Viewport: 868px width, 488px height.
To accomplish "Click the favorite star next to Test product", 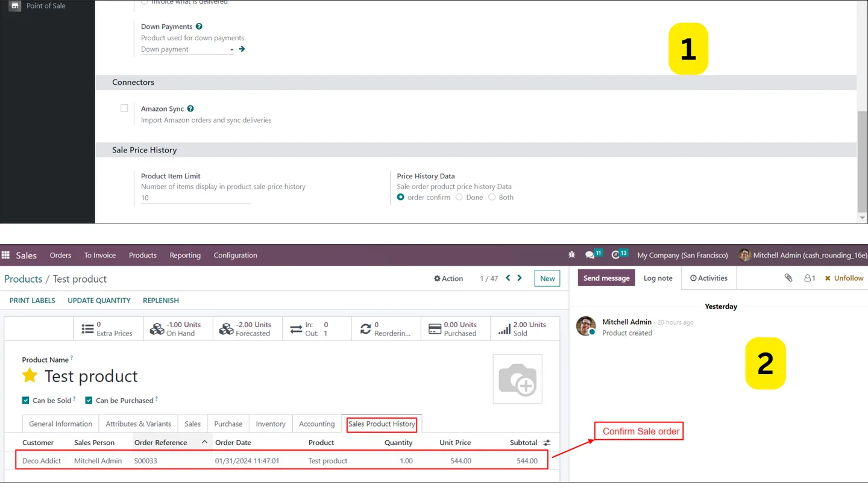I will [30, 376].
